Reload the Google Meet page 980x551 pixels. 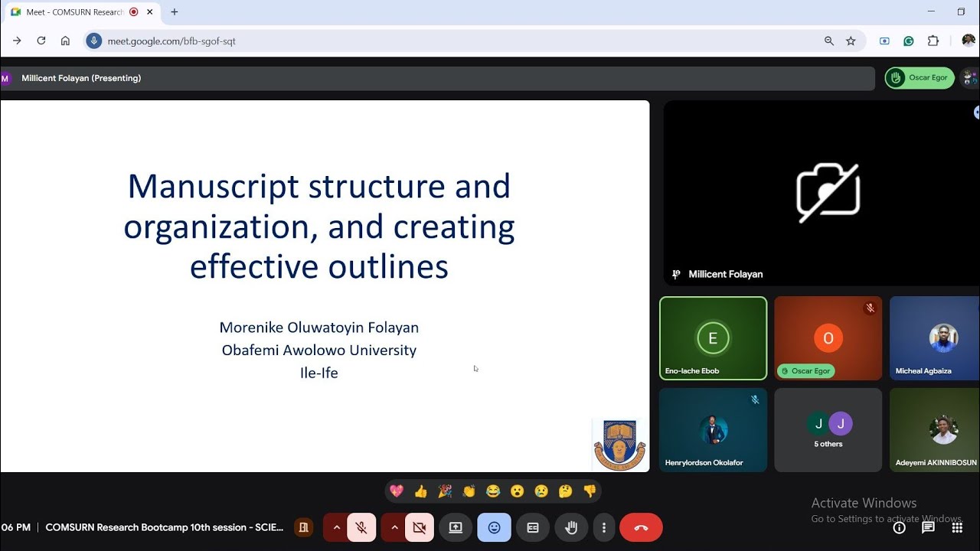pyautogui.click(x=41, y=41)
